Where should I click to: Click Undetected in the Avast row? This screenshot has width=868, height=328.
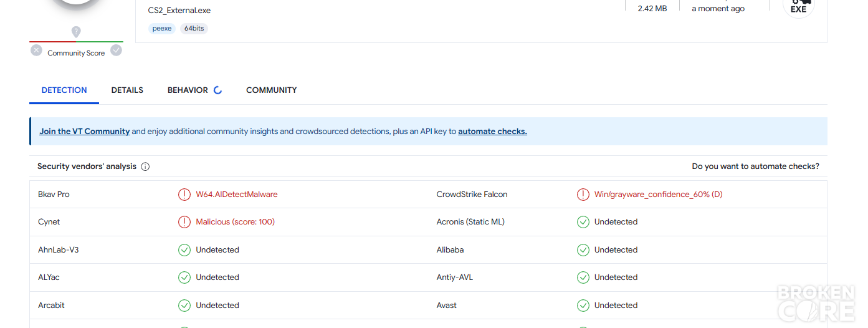pos(616,306)
